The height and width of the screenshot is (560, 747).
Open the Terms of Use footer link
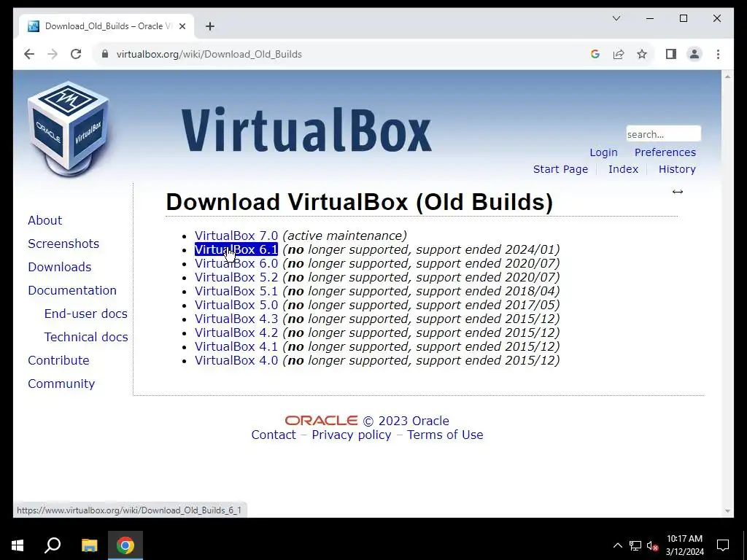click(444, 435)
